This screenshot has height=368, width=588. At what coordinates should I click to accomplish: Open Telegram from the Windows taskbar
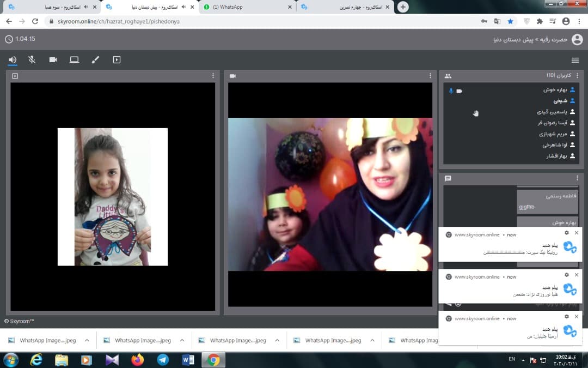162,360
